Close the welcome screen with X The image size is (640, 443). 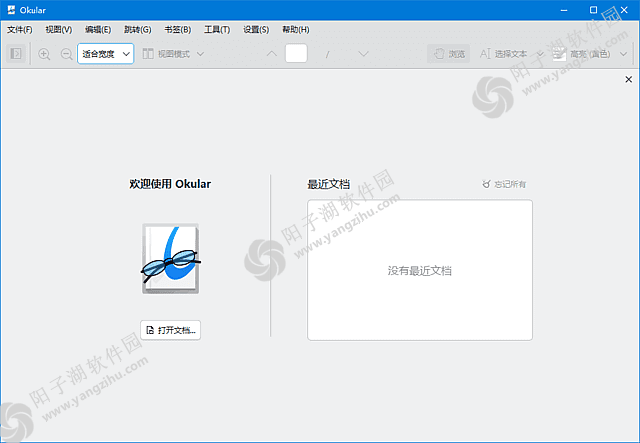629,80
